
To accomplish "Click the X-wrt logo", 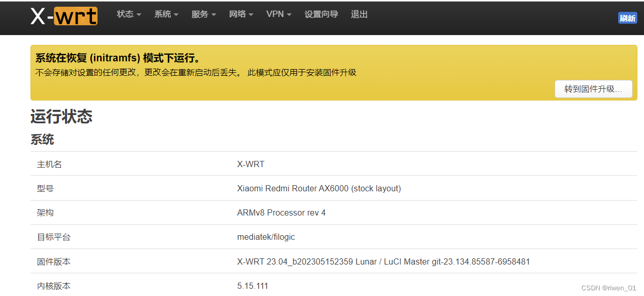I will point(64,16).
